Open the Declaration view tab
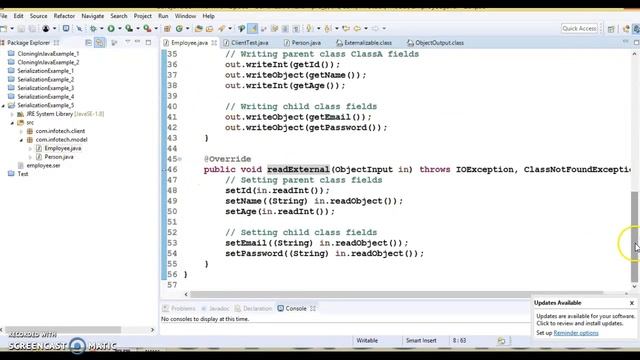Image resolution: width=640 pixels, height=360 pixels. pos(253,309)
